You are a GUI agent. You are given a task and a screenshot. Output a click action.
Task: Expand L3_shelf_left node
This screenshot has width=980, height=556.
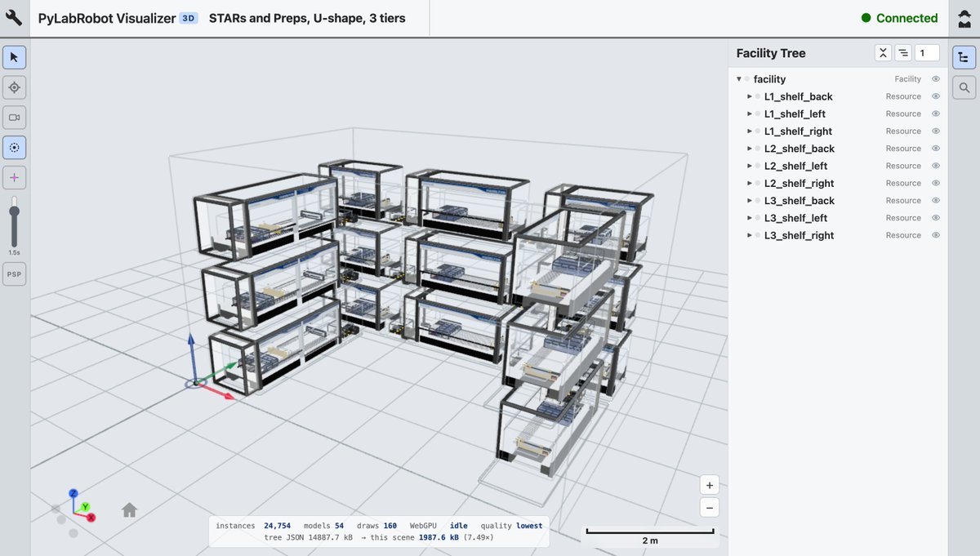coord(750,218)
